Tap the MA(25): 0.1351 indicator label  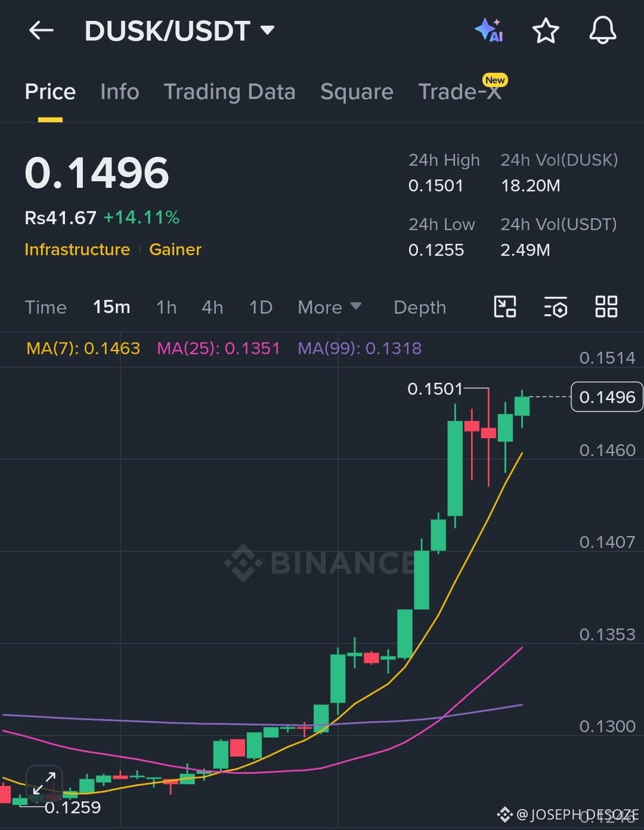point(218,348)
